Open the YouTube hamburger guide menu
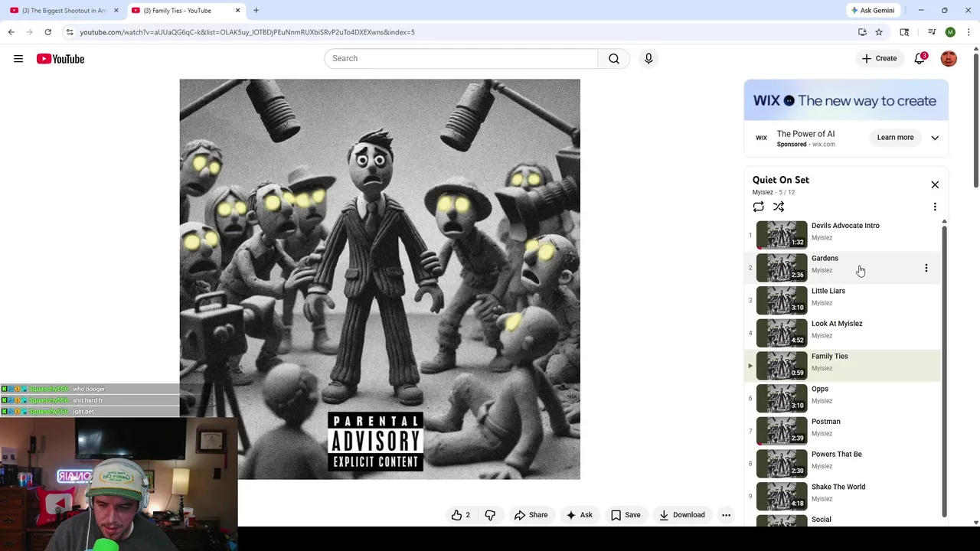Screen dimensions: 980x551 tap(18, 59)
